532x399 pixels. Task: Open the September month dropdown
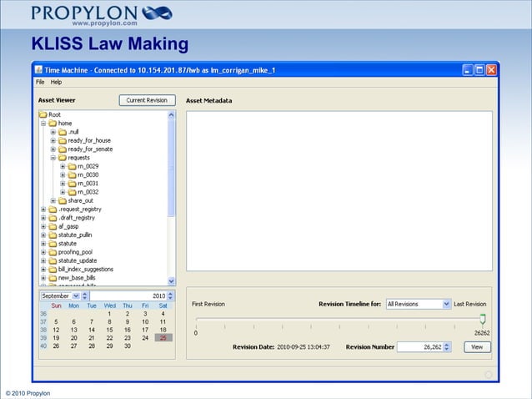[x=76, y=295]
